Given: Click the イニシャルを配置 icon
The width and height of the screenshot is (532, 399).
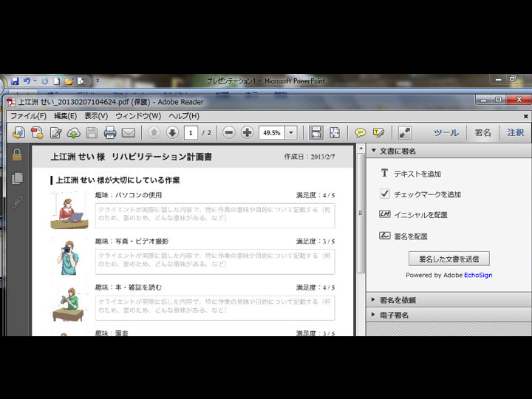Looking at the screenshot, I should click(385, 214).
